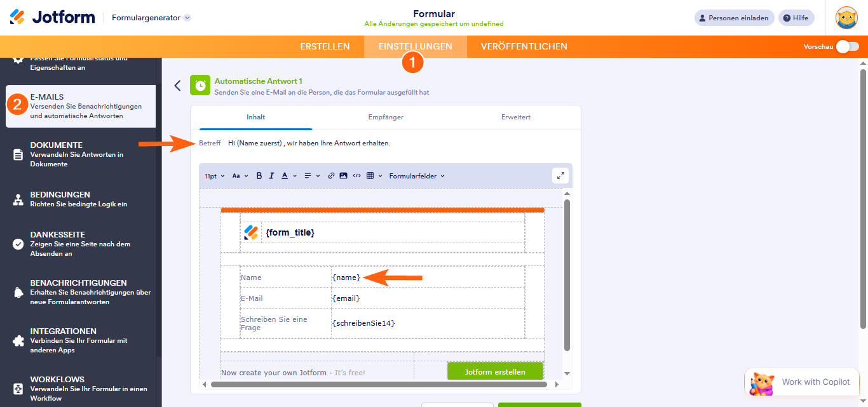Image resolution: width=868 pixels, height=407 pixels.
Task: Switch to the Erweitert tab
Action: tap(515, 117)
